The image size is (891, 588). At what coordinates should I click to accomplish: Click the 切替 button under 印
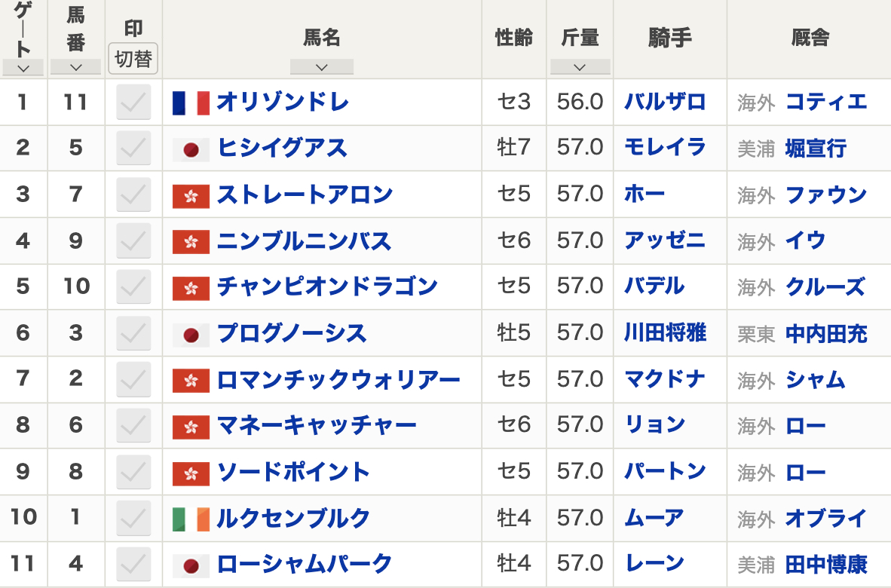pyautogui.click(x=133, y=59)
